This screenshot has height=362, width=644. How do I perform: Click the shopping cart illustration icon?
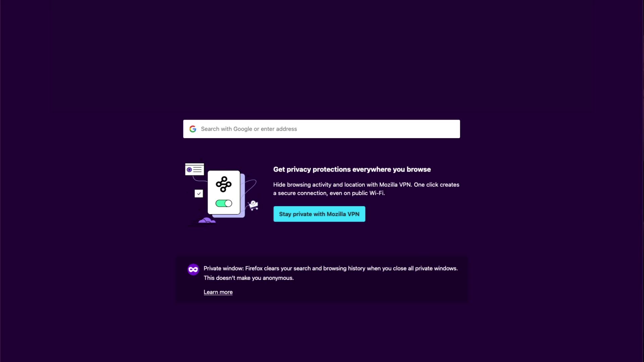tap(254, 206)
